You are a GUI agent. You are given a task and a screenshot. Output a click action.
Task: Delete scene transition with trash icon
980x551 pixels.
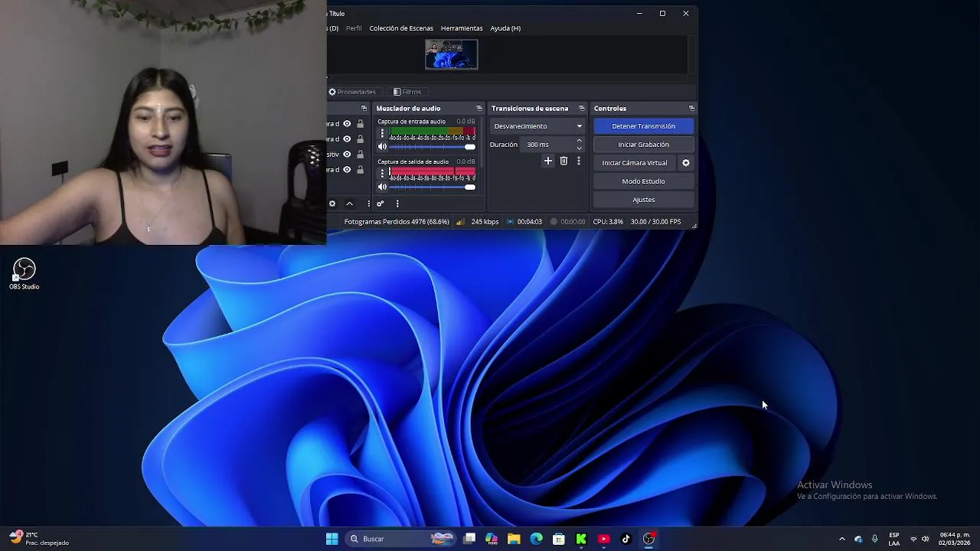pyautogui.click(x=563, y=161)
